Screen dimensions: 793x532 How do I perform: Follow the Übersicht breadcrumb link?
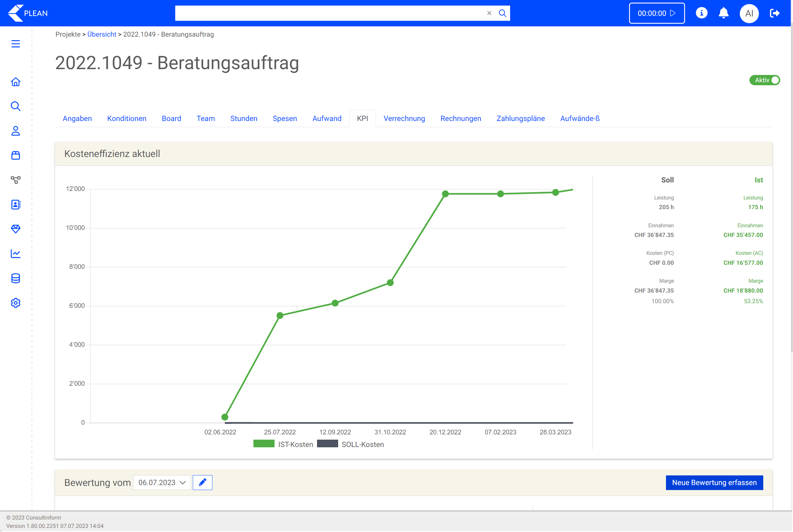[x=101, y=34]
